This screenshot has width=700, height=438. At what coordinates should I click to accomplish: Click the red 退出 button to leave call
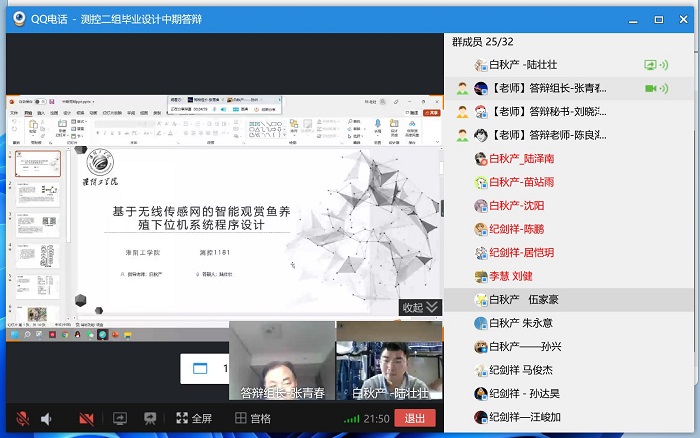coord(414,419)
